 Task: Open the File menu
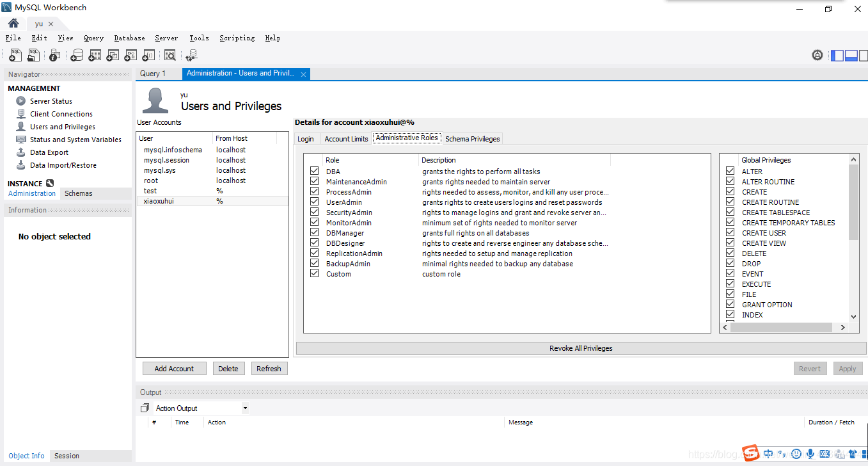pos(13,38)
